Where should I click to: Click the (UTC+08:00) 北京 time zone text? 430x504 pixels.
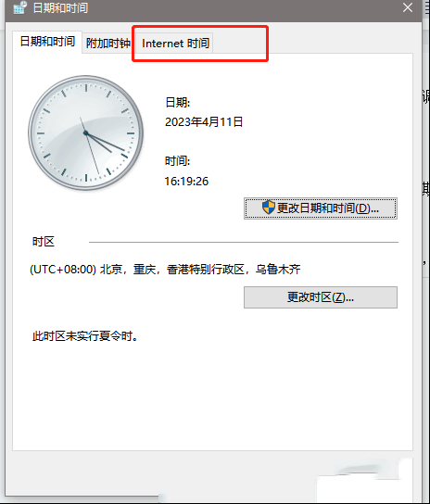tap(165, 269)
